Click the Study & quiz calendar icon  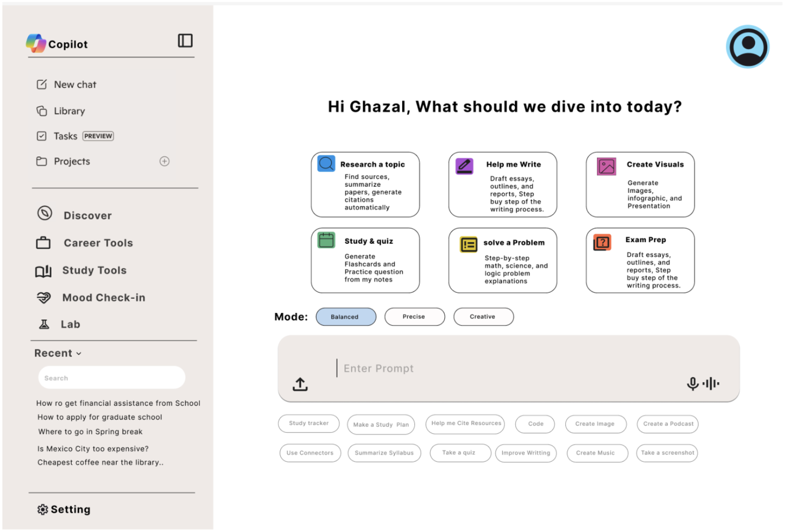point(326,240)
